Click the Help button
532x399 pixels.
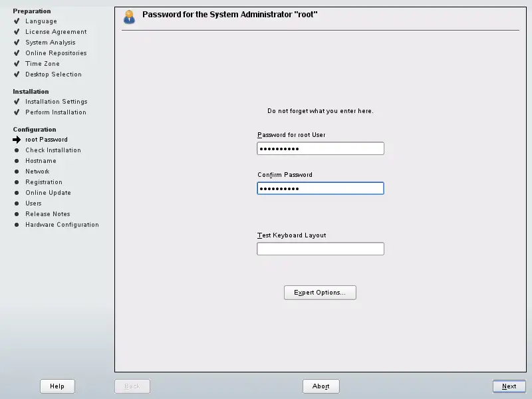click(x=57, y=386)
